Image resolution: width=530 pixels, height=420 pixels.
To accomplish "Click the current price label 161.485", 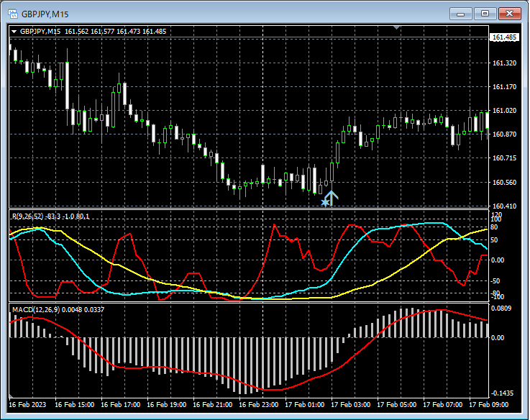I will (x=504, y=37).
